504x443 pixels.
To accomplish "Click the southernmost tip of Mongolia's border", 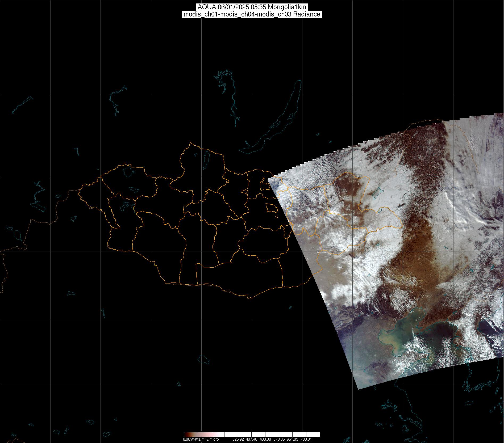I will (249, 298).
